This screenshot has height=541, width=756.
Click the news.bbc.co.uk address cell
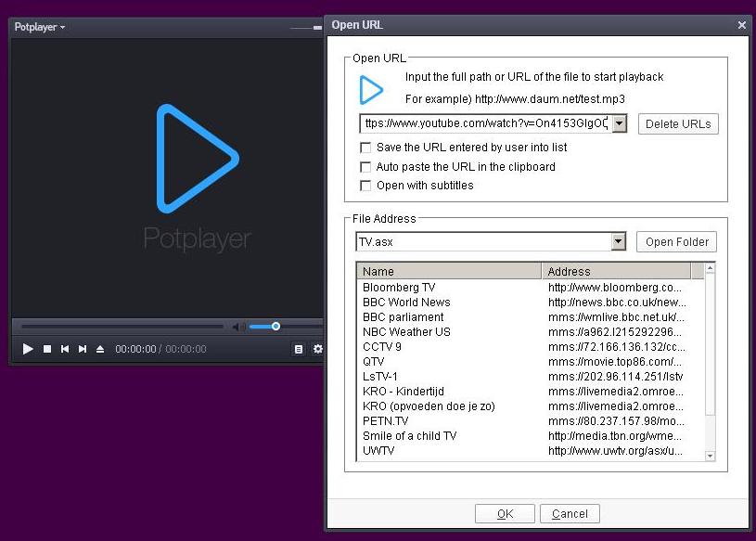617,303
